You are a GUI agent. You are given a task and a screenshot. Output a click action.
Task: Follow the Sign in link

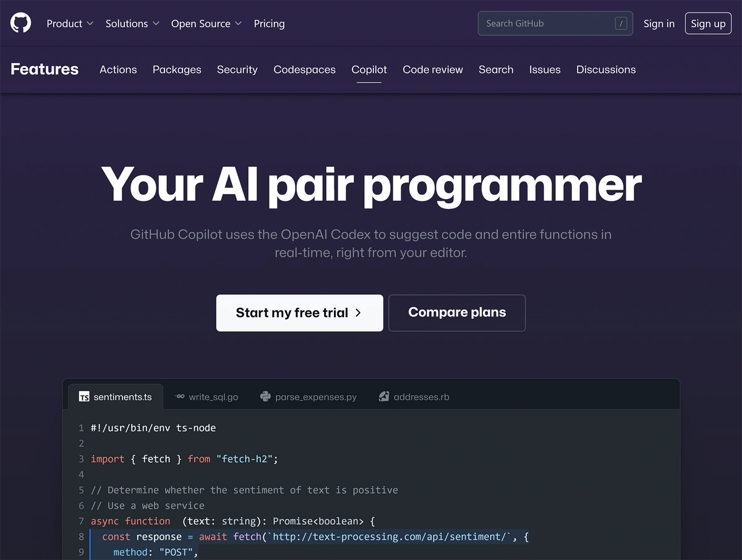click(659, 23)
